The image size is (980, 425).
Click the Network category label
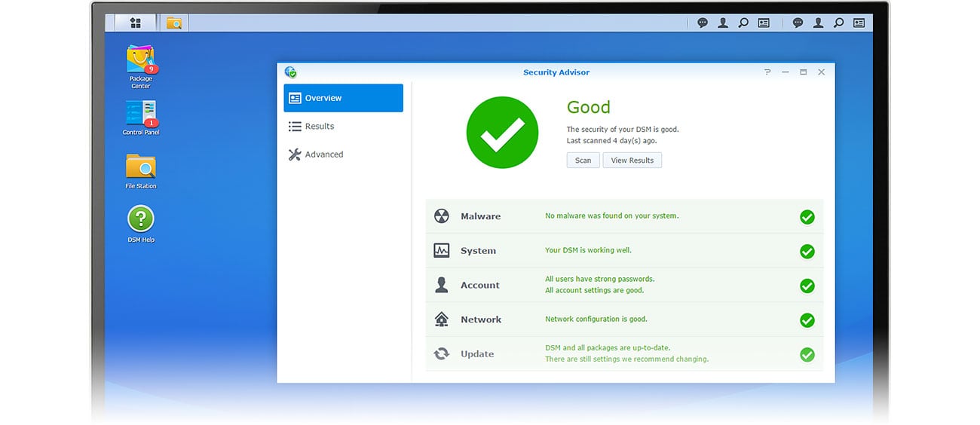481,320
